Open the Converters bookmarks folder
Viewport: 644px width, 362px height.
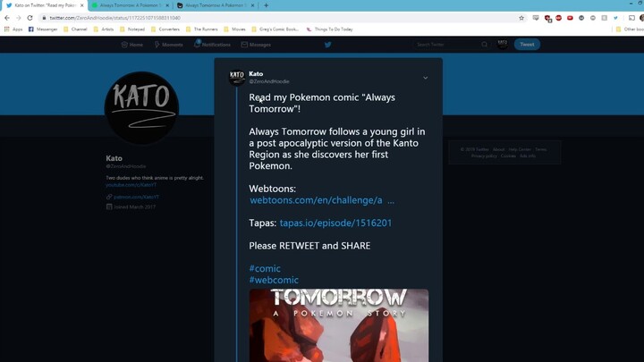[165, 29]
